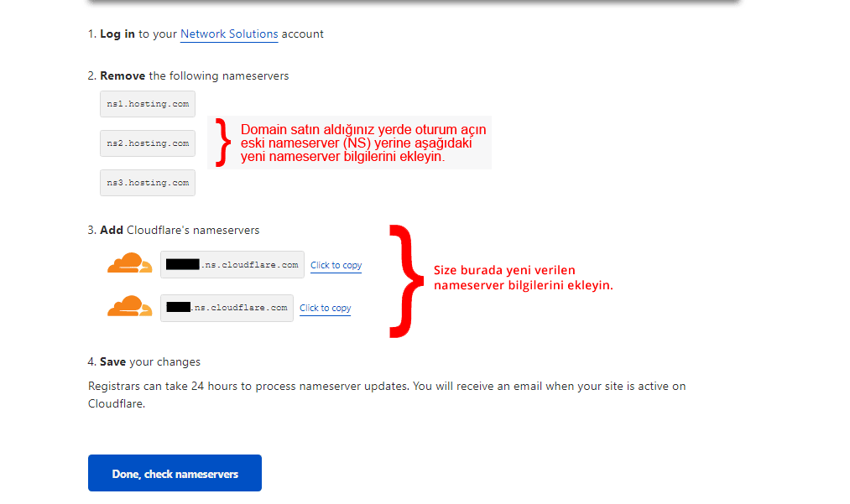Image resolution: width=850 pixels, height=504 pixels.
Task: Click the small red brace beside hosting nameservers
Action: pyautogui.click(x=222, y=142)
